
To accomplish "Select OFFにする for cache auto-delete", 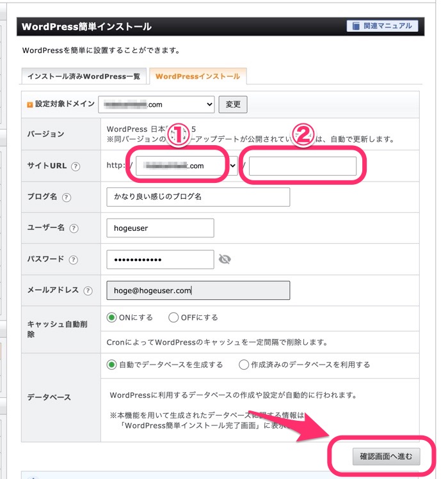I will [x=173, y=317].
